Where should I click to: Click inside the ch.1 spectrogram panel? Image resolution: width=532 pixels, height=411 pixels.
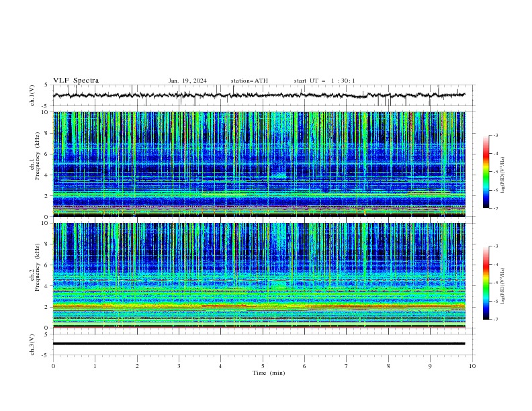259,164
